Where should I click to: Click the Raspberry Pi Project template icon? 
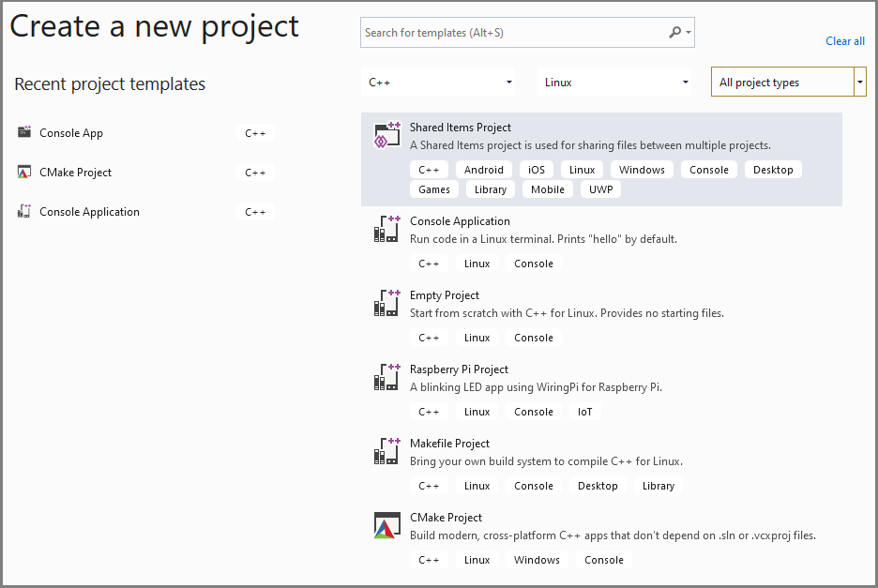click(x=386, y=376)
